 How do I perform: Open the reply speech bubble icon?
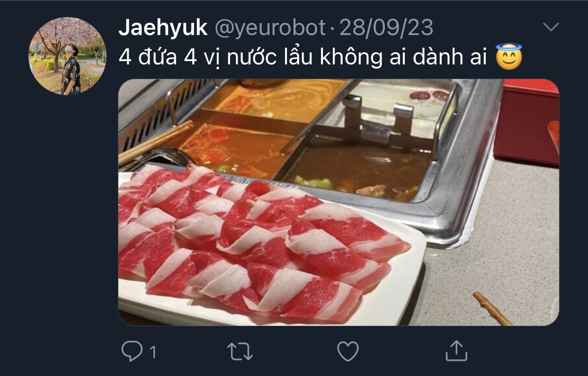point(131,351)
